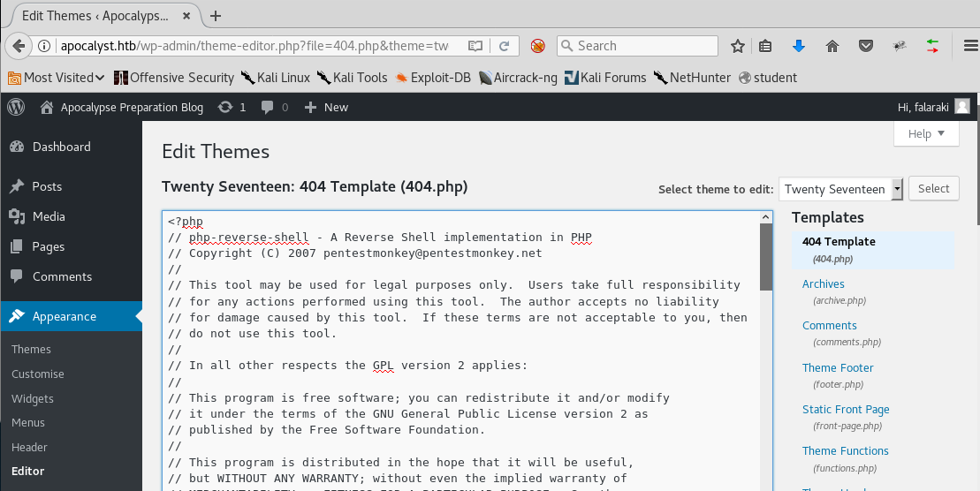This screenshot has height=491, width=980.
Task: Open the Pocket icon in the toolbar
Action: click(x=867, y=46)
